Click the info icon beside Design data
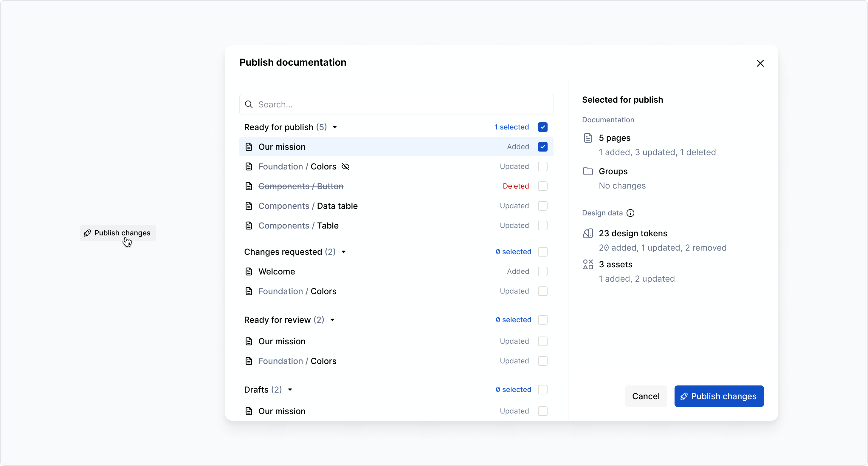 click(x=631, y=213)
